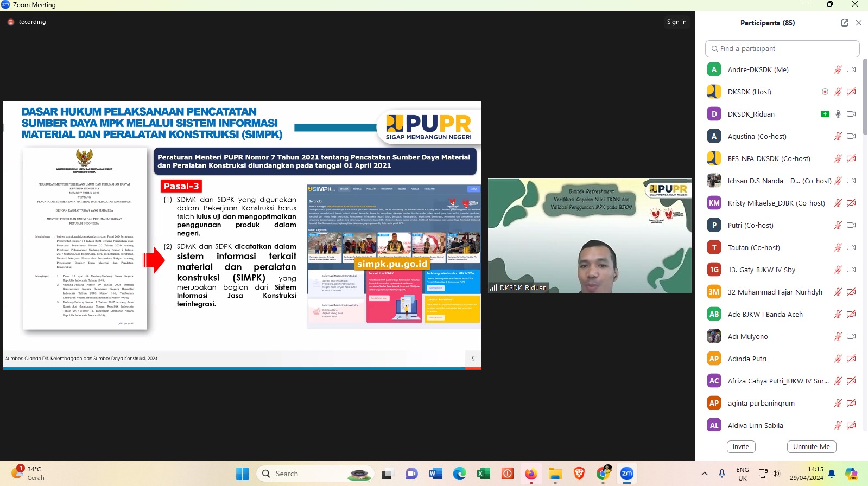Click video icon for Putri (Co-host)
868x486 pixels.
[851, 225]
